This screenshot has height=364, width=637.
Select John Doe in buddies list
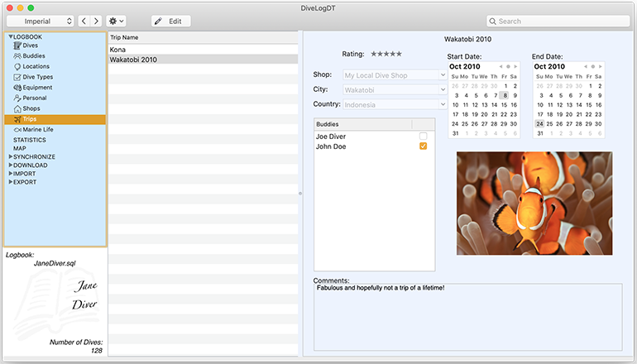331,146
